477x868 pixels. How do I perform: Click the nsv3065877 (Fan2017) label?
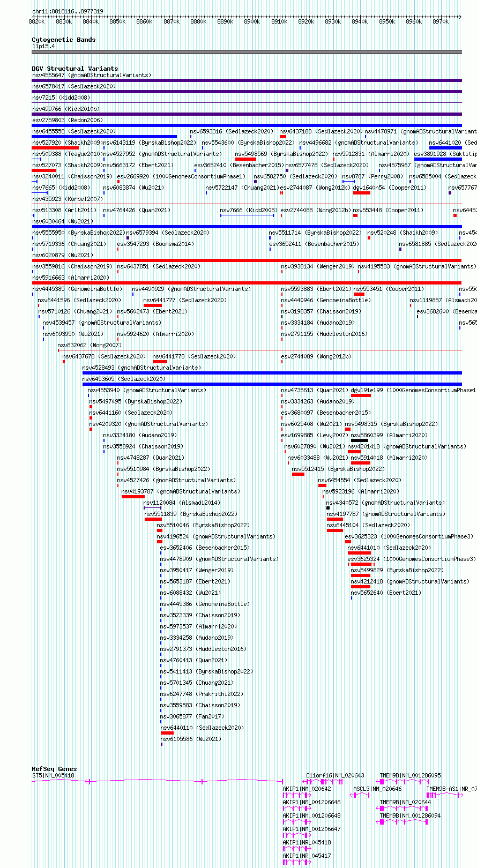pos(192,716)
